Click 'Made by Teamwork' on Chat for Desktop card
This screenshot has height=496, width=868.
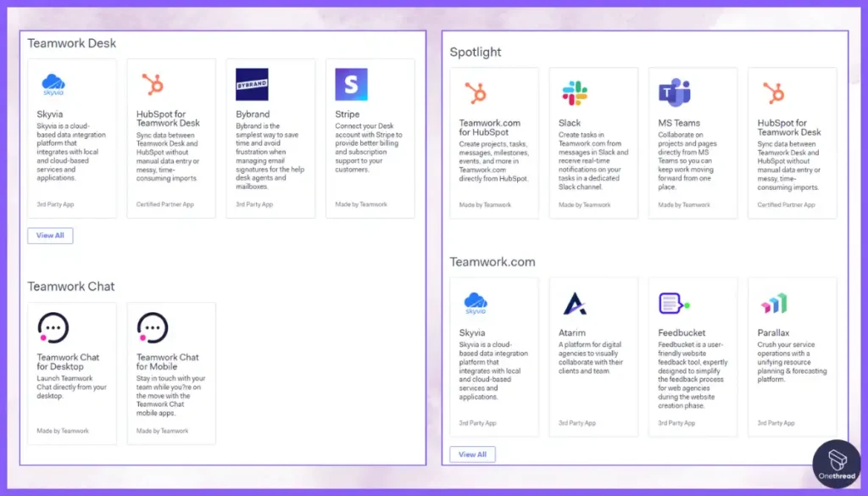click(63, 431)
